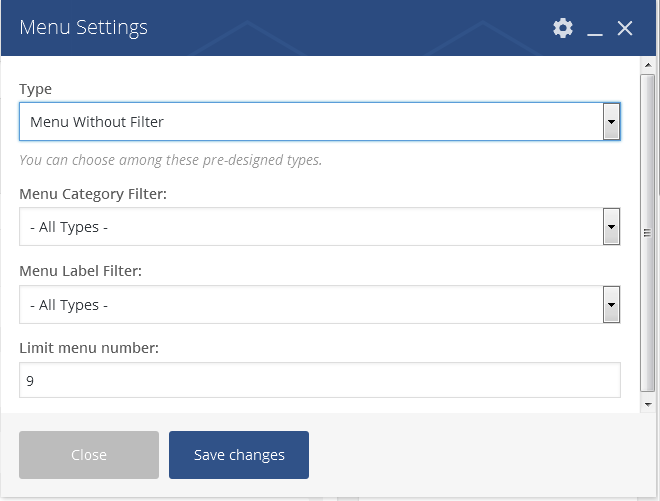660x501 pixels.
Task: Open the Menu Category Filter 'All Types' field
Action: pos(319,227)
